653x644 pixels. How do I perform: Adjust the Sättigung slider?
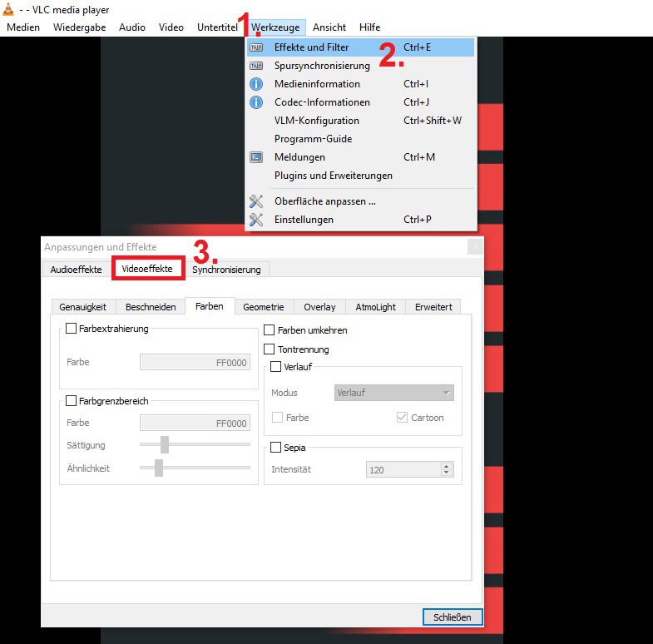point(165,445)
